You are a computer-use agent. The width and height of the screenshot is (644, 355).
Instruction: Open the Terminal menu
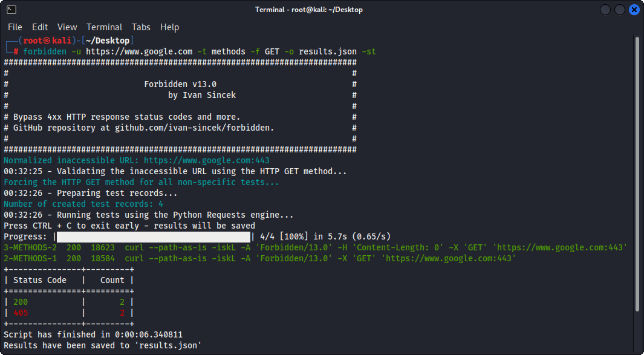pos(104,27)
